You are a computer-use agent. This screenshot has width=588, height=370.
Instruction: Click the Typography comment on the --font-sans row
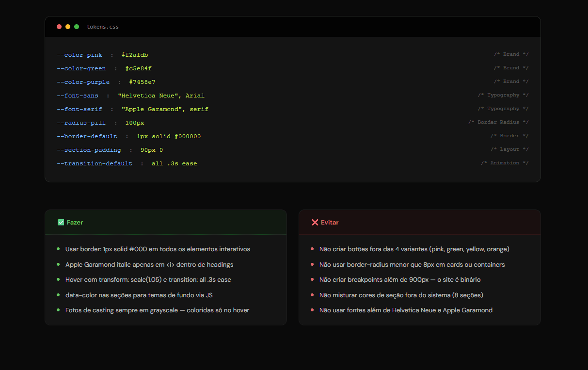pyautogui.click(x=503, y=95)
